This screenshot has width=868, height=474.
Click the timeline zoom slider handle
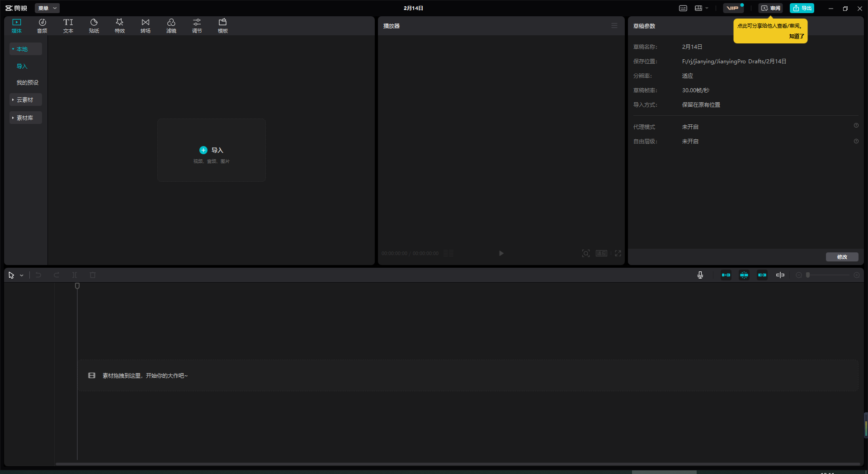coord(808,275)
